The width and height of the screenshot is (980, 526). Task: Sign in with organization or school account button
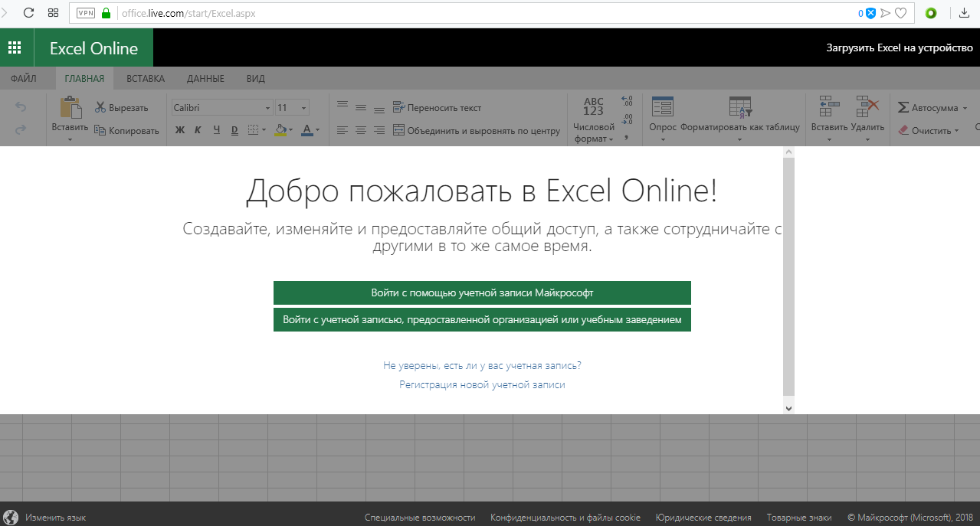point(482,319)
